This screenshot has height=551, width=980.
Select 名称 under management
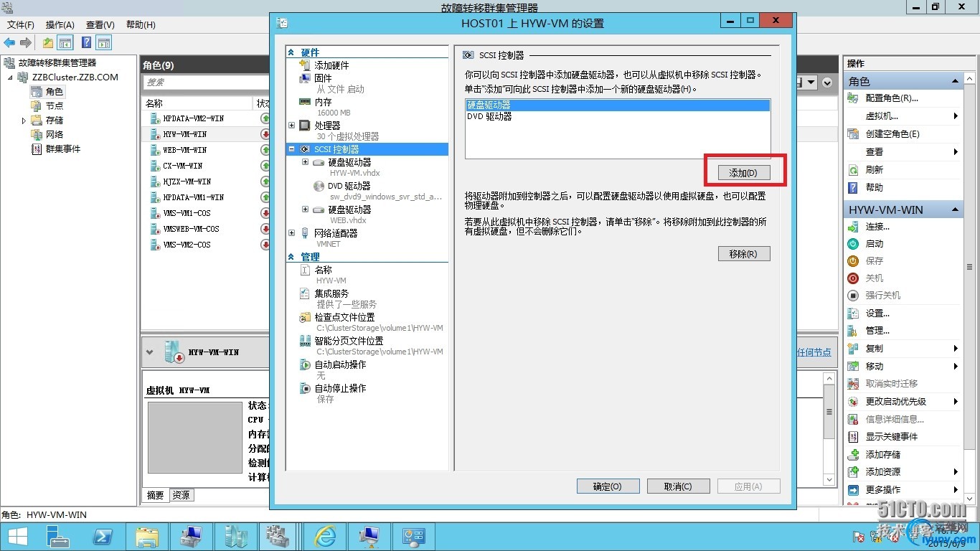(x=323, y=270)
